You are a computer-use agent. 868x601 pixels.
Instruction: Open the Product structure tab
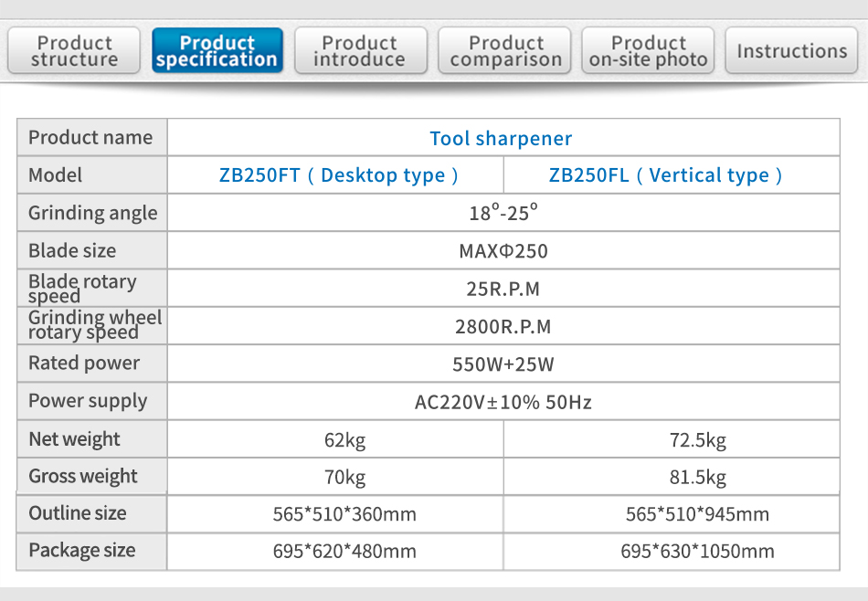click(x=74, y=50)
